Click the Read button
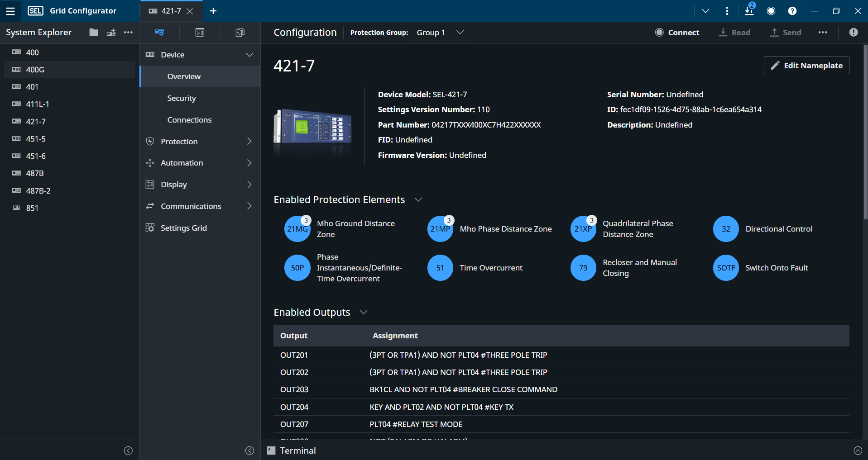Viewport: 868px width, 460px height. [734, 33]
